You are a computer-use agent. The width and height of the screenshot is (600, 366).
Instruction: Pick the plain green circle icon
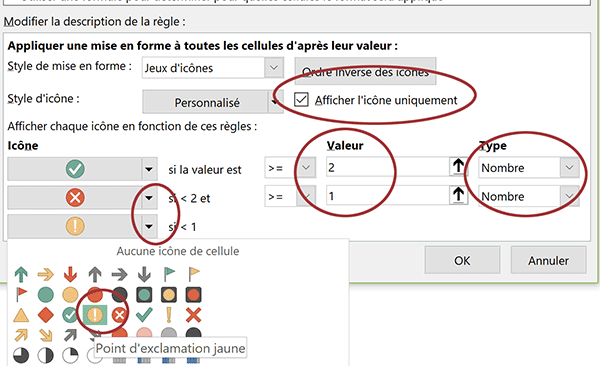point(46,295)
